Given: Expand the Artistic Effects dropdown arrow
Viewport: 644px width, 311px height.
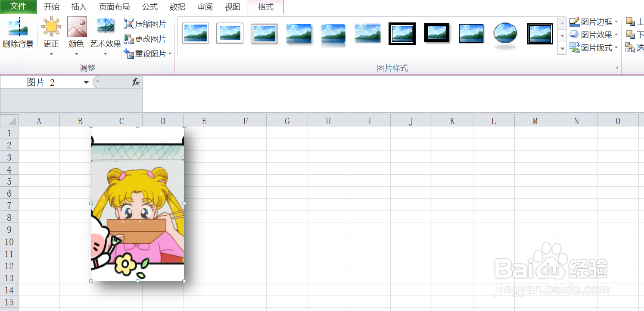Looking at the screenshot, I should coord(105,54).
